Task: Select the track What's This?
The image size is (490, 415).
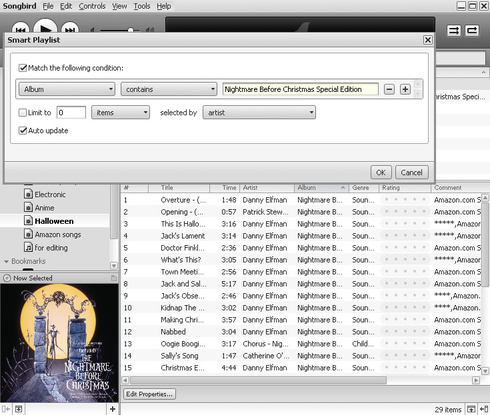Action: [181, 260]
